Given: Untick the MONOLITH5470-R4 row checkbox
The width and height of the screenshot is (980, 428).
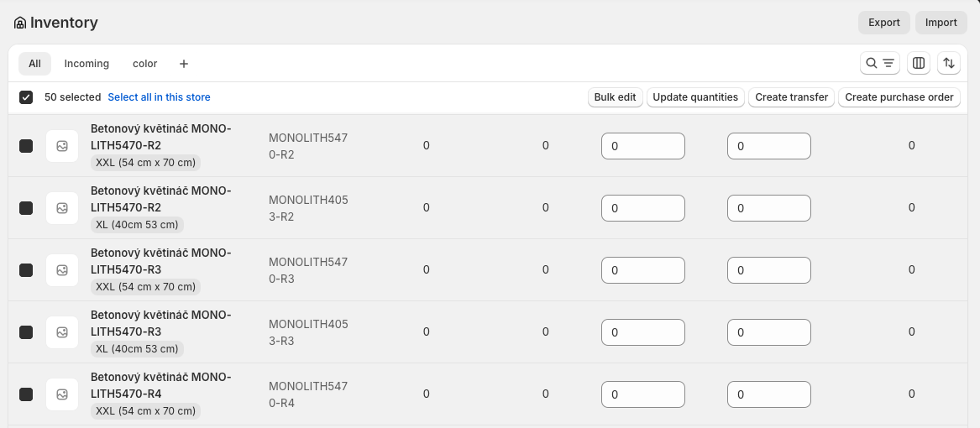Looking at the screenshot, I should (x=26, y=394).
